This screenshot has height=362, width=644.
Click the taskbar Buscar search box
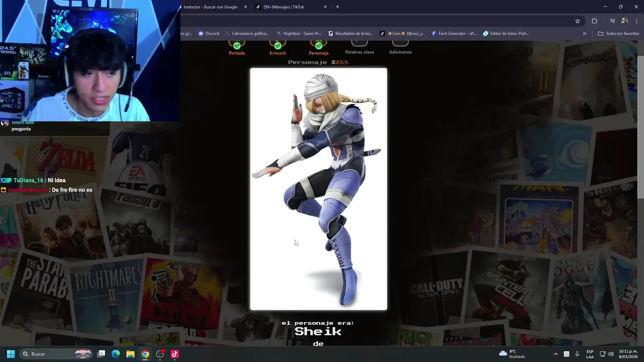56,354
